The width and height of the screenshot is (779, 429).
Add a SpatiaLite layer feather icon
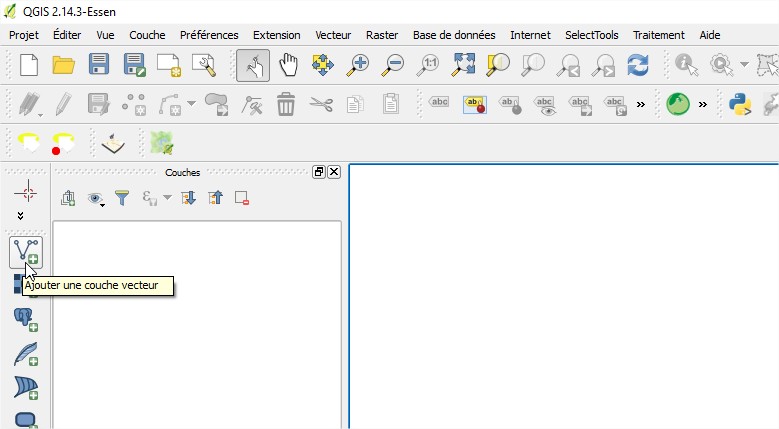coord(26,354)
